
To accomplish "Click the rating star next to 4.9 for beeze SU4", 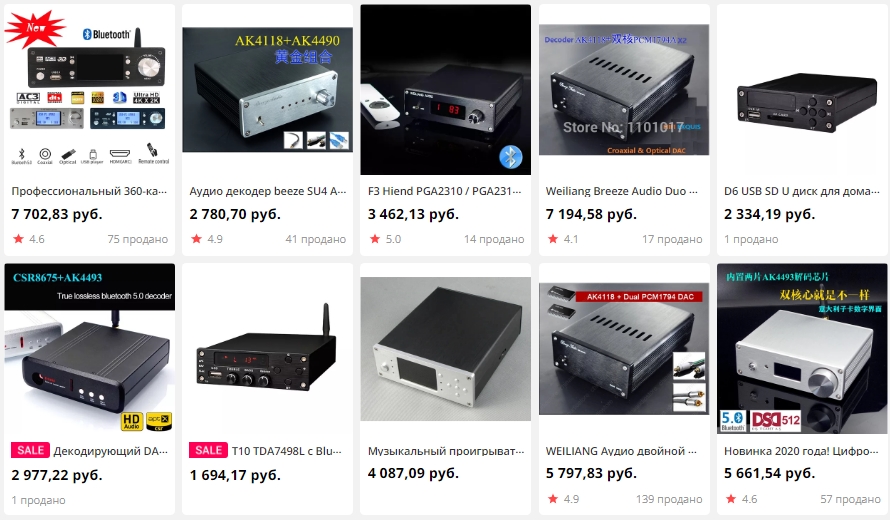I will [196, 239].
